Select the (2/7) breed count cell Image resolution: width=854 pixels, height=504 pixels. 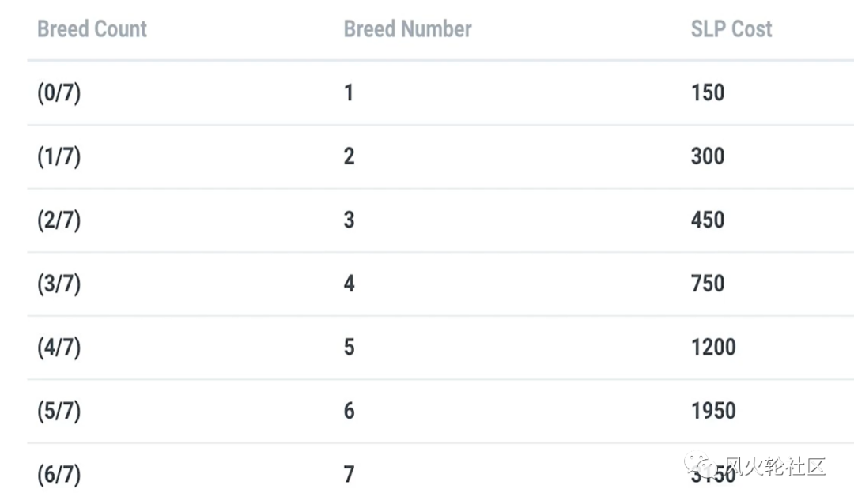point(59,220)
